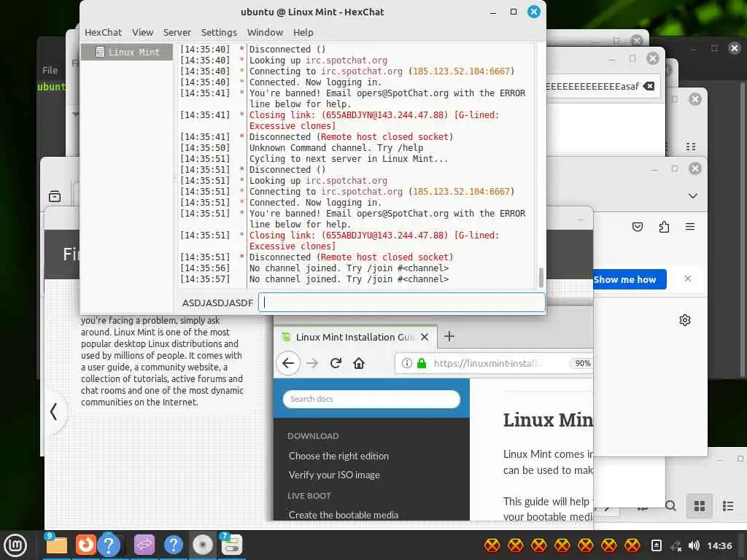Open the Window menu in HexChat
747x560 pixels.
click(265, 32)
